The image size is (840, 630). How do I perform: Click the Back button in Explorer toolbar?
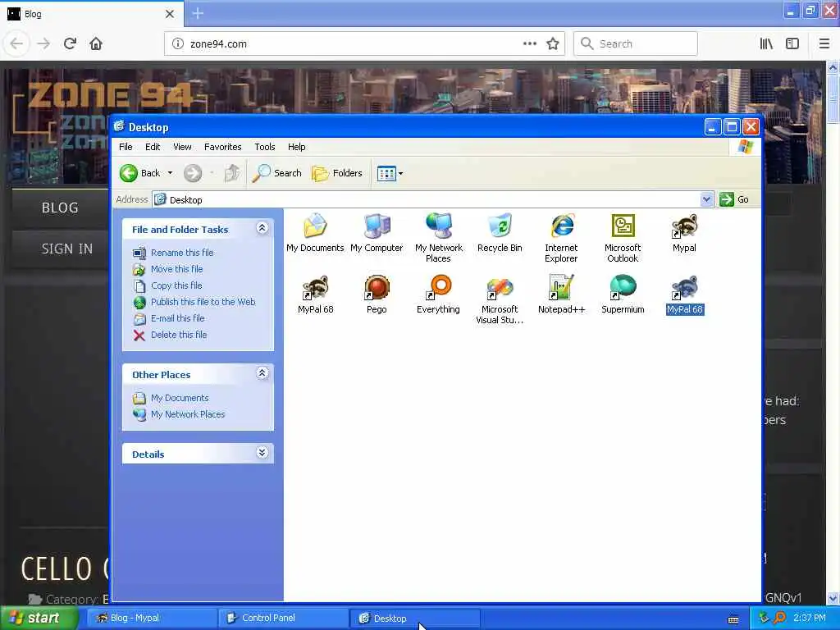point(140,173)
